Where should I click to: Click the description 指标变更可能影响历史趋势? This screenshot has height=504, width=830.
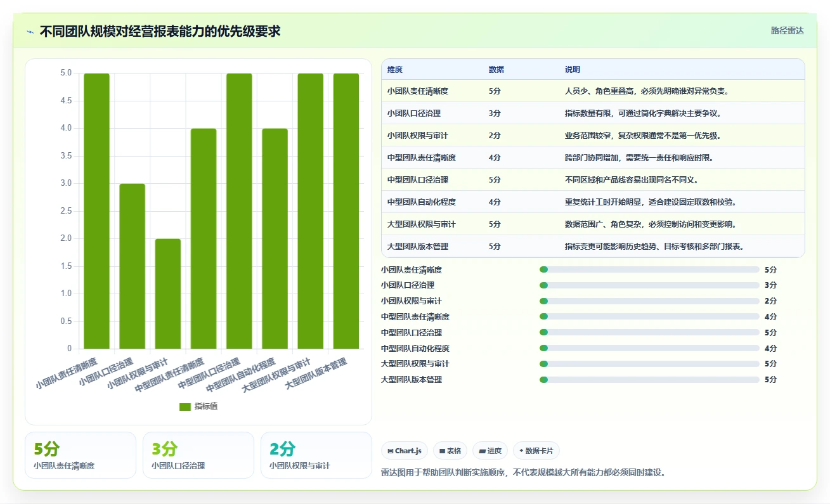(x=654, y=247)
